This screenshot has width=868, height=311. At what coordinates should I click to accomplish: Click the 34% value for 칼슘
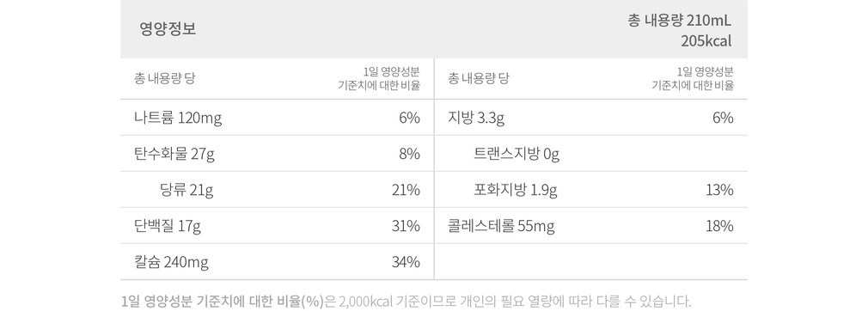click(x=406, y=262)
